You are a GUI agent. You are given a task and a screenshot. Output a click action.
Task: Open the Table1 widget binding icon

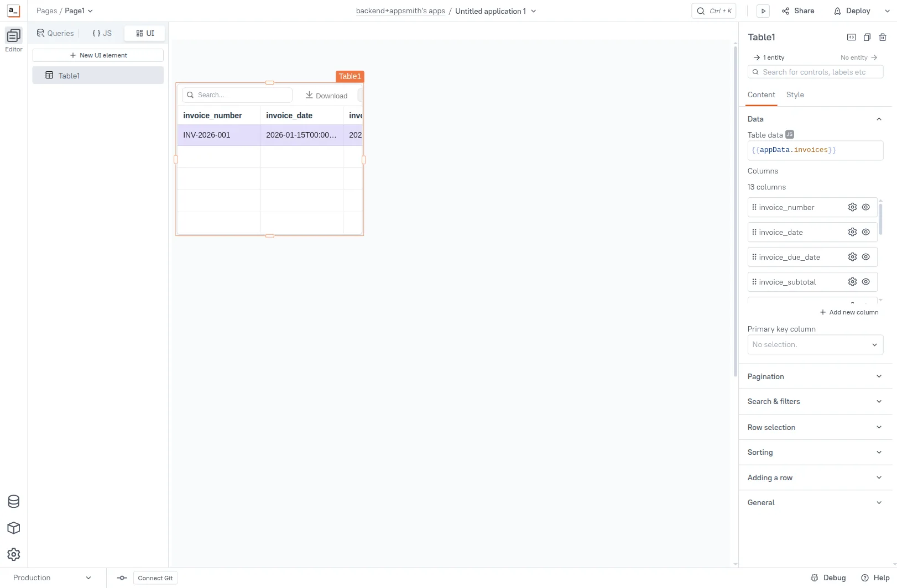click(852, 37)
